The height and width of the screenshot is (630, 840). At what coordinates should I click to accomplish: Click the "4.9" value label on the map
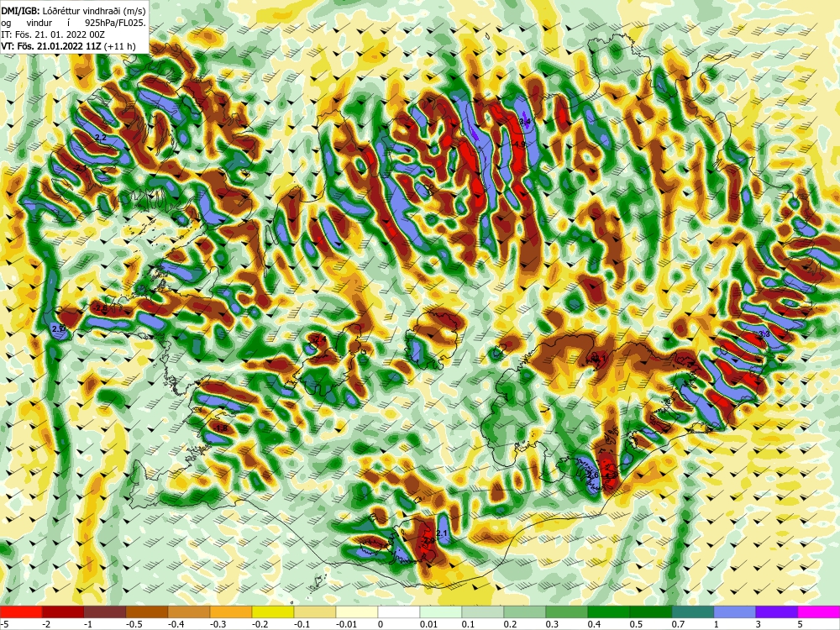coord(518,144)
